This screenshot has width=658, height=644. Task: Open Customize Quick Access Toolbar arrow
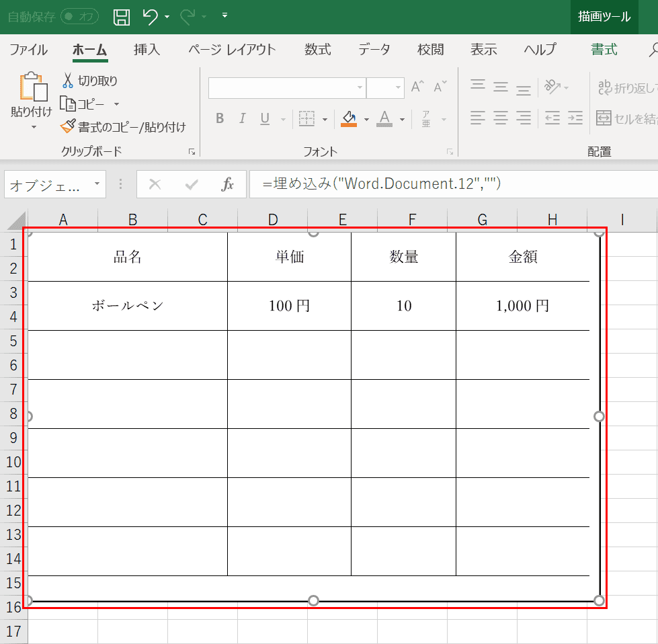tap(225, 15)
